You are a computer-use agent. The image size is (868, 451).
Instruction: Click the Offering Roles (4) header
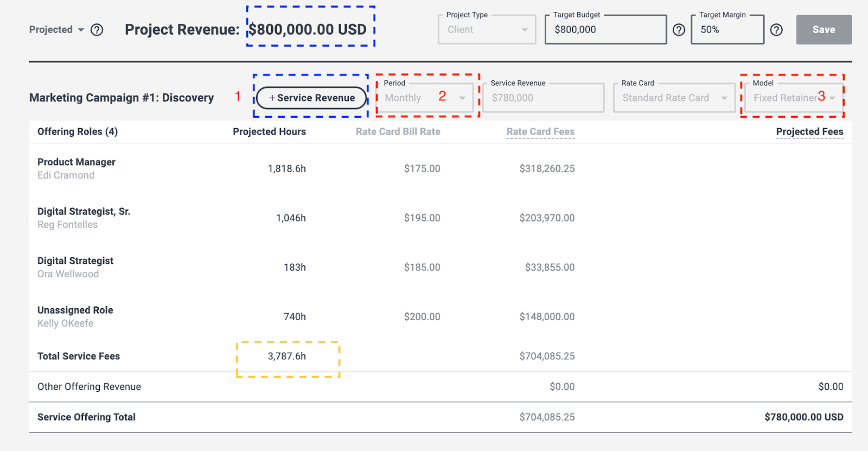click(78, 132)
